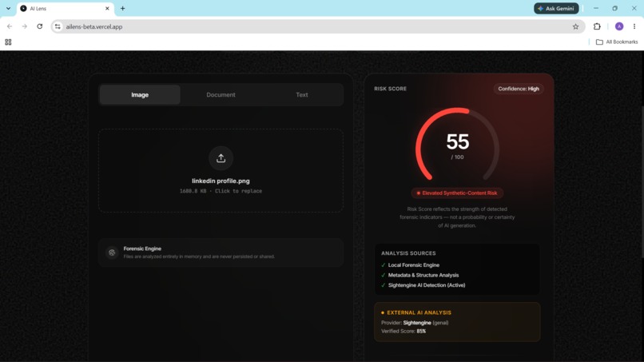Click the Elevated Synthetic-Content Risk badge
The image size is (644, 362).
457,193
